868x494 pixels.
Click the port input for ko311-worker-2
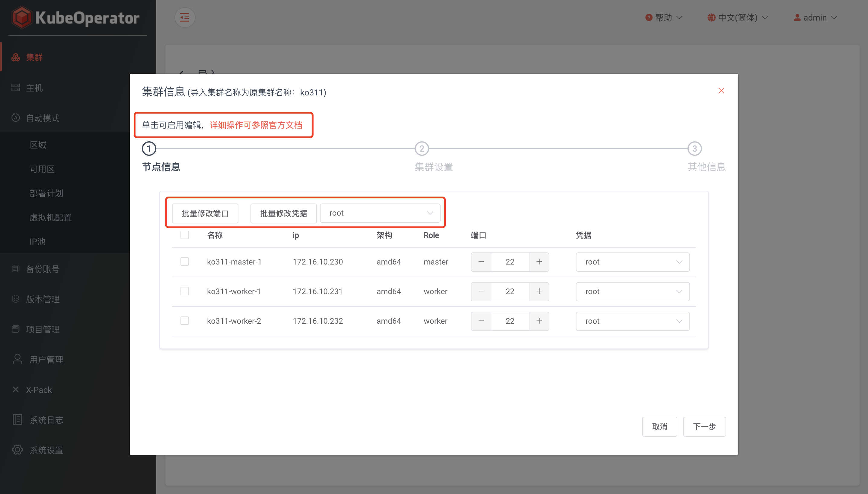[510, 321]
